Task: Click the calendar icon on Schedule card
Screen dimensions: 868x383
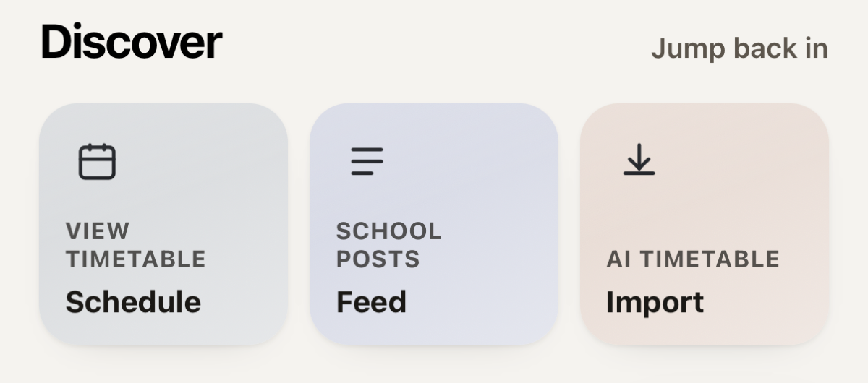Action: pyautogui.click(x=97, y=161)
